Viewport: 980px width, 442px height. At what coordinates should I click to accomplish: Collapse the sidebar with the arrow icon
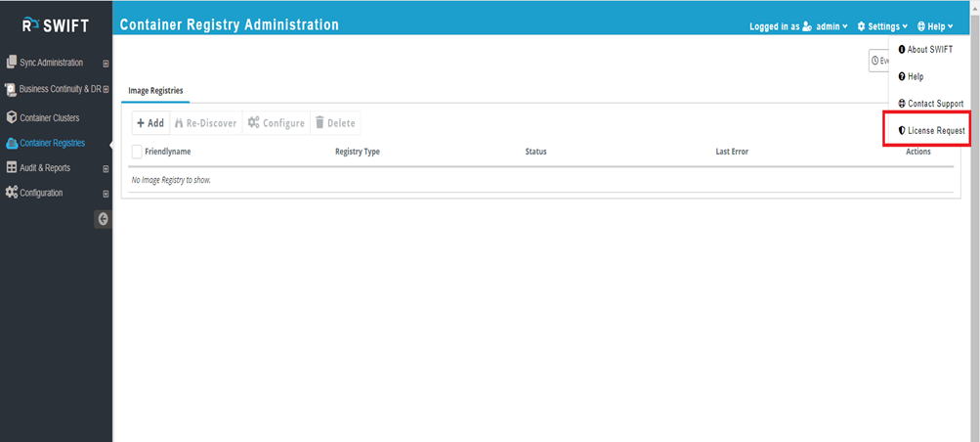tap(104, 219)
